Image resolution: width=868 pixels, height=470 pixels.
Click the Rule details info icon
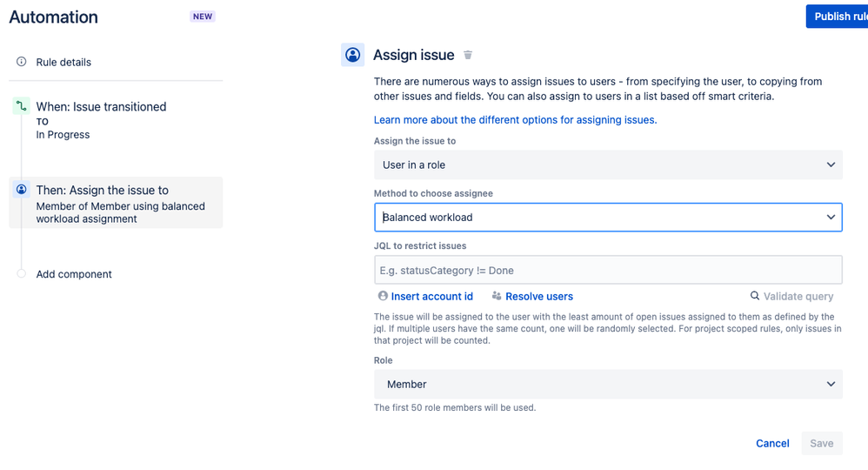click(22, 62)
